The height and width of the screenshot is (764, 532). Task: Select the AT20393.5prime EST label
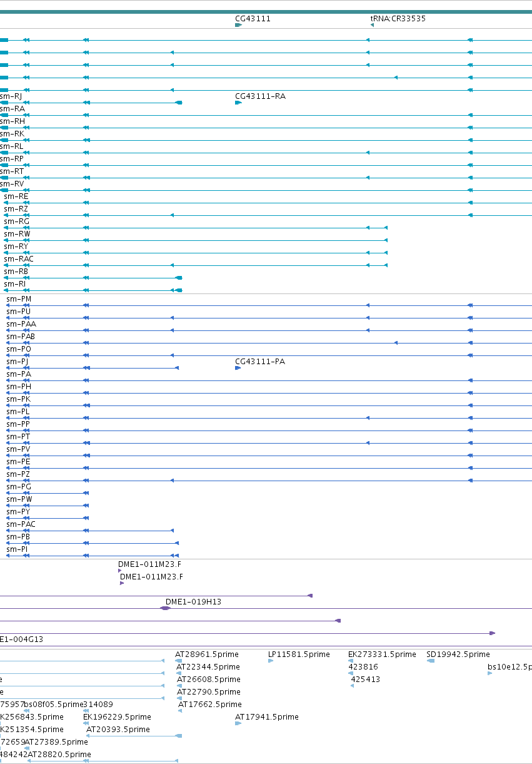(x=118, y=730)
